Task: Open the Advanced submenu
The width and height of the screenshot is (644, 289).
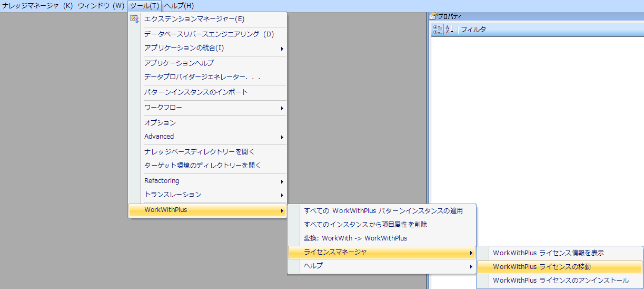Action: coord(282,137)
